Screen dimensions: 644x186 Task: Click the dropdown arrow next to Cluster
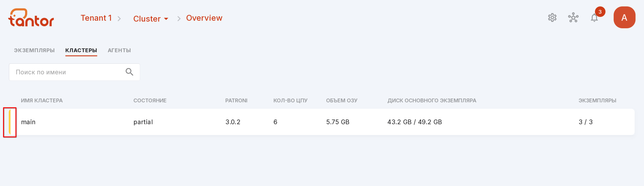pos(166,19)
